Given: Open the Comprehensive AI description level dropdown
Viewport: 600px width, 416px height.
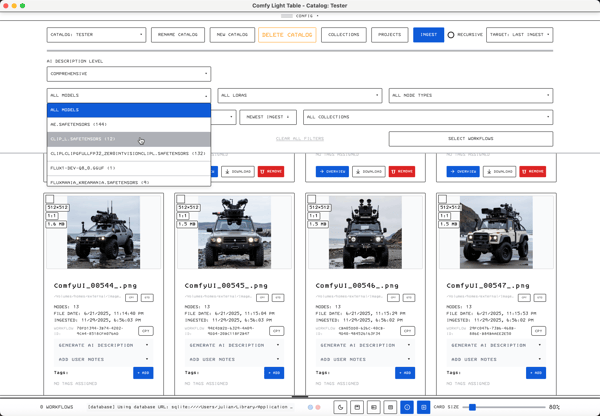Looking at the screenshot, I should tap(129, 74).
